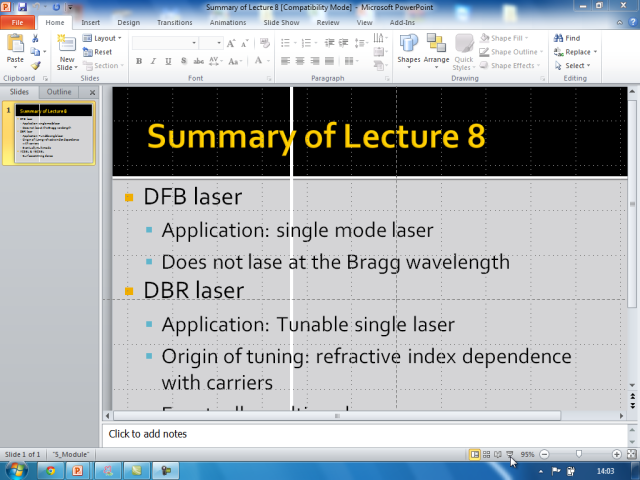Open Chrome from the taskbar
Image resolution: width=640 pixels, height=480 pixels.
coord(51,471)
